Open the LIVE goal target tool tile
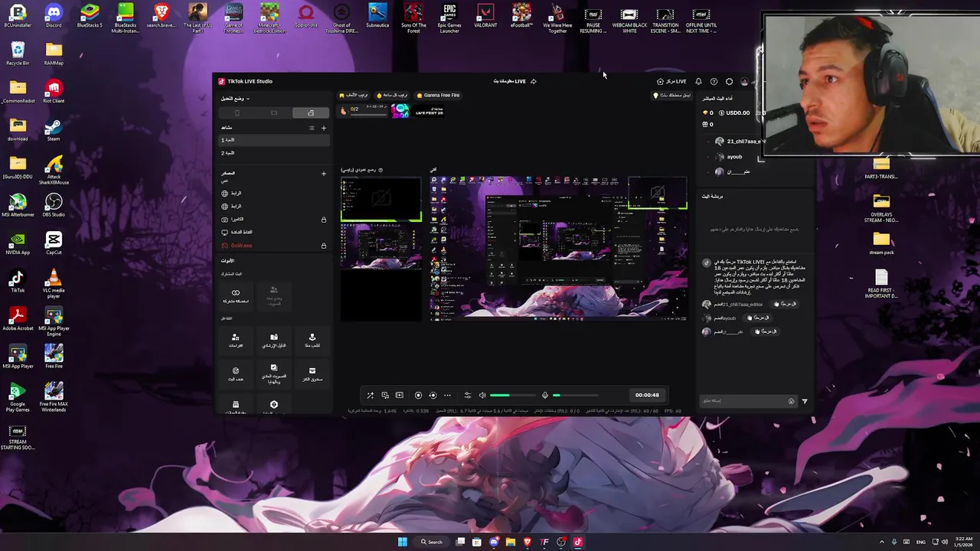The image size is (980, 551). tap(236, 374)
